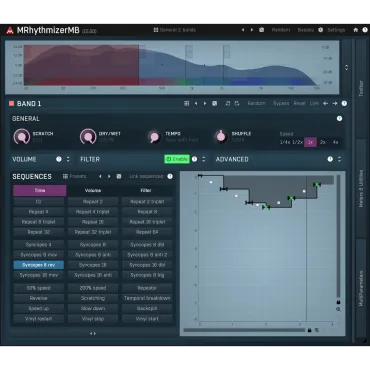The height and width of the screenshot is (370, 370).
Task: Expand the Filter section arrows
Action: pos(204,159)
